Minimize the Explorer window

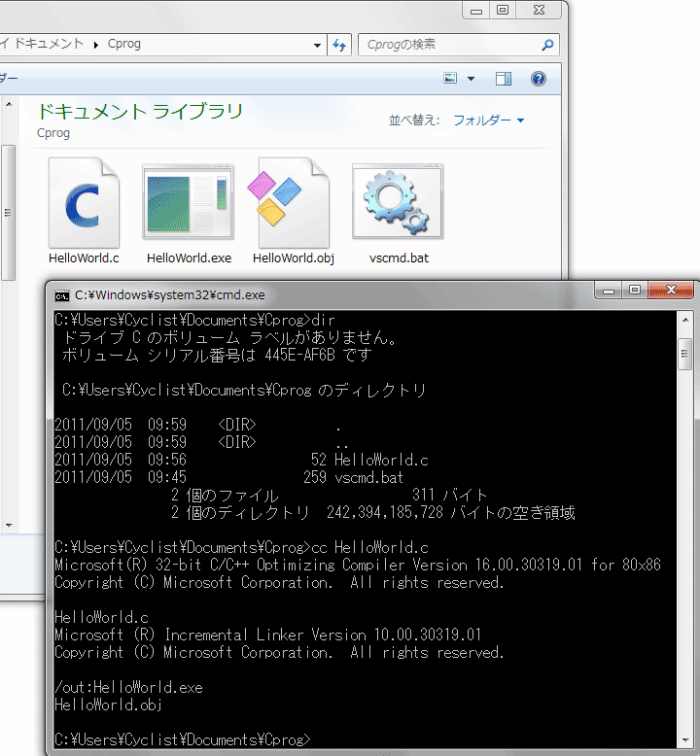tap(476, 10)
